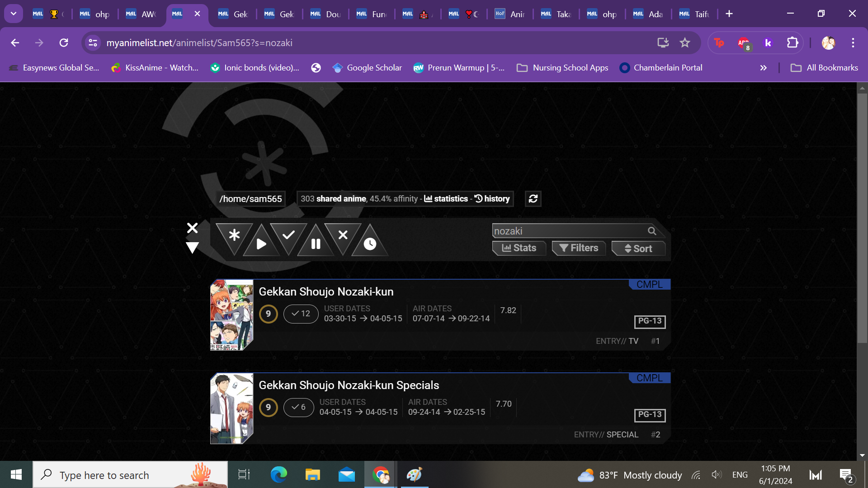868x488 pixels.
Task: Show the Dropped X filter
Action: click(x=343, y=235)
